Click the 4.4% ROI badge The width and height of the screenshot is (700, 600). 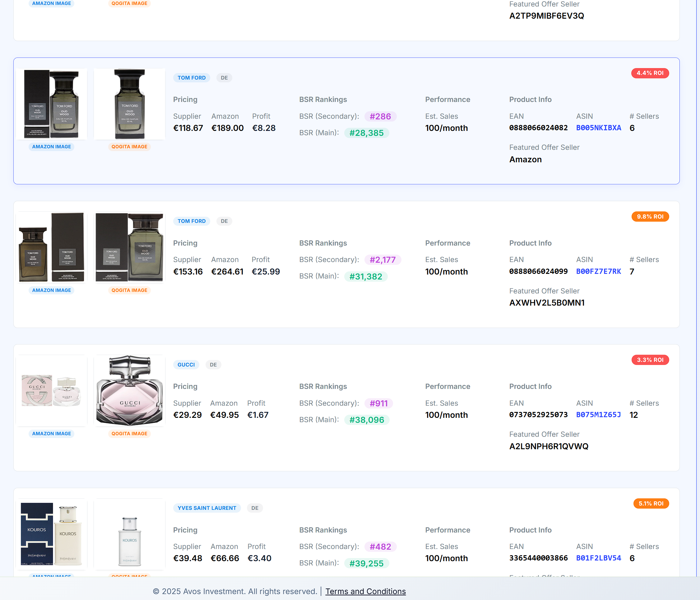(x=650, y=73)
